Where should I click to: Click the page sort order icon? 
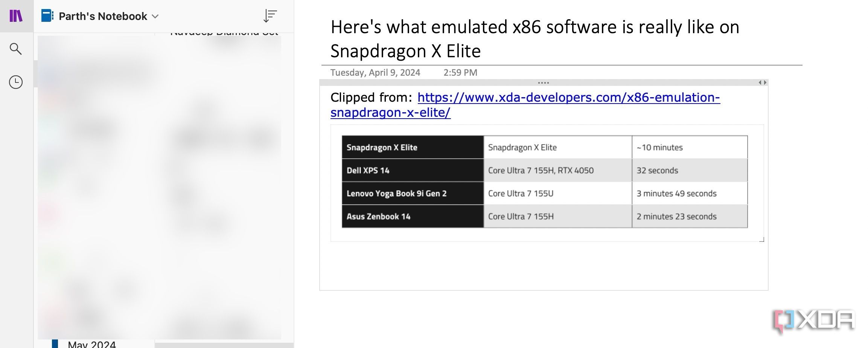(270, 16)
